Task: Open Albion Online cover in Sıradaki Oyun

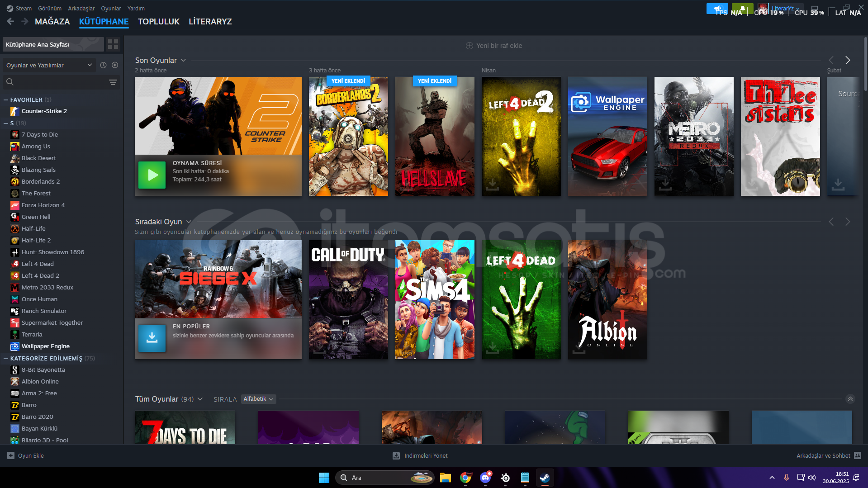Action: (x=607, y=299)
